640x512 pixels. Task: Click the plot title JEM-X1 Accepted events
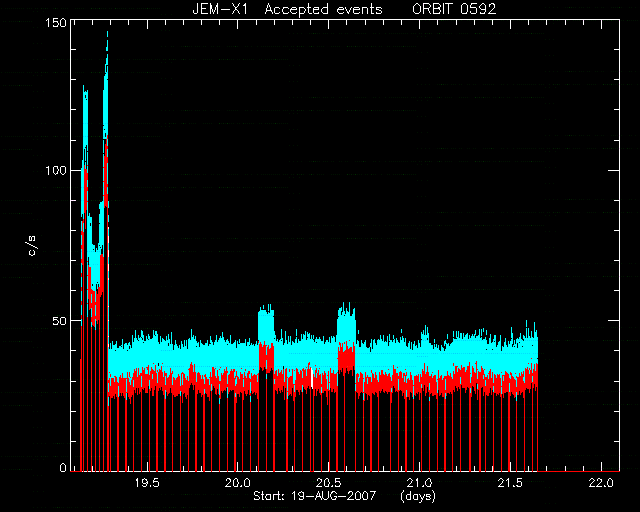pos(287,9)
